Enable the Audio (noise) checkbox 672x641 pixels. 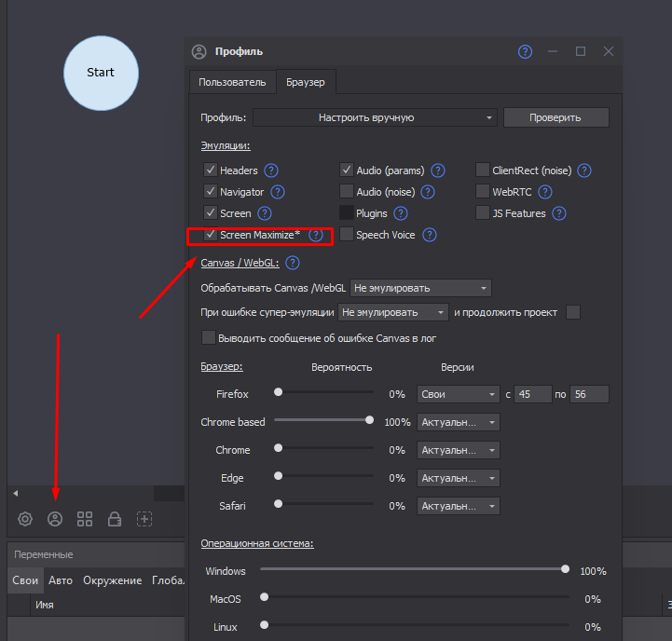tap(347, 192)
